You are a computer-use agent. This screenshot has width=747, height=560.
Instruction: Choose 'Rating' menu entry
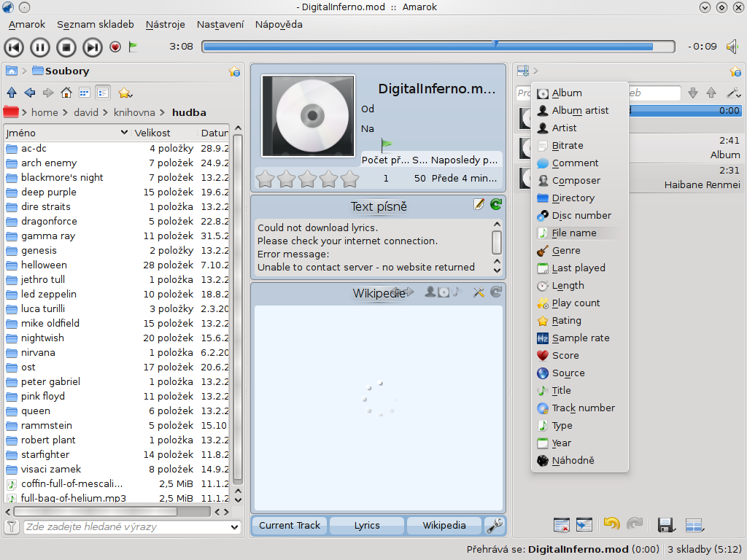(580, 321)
